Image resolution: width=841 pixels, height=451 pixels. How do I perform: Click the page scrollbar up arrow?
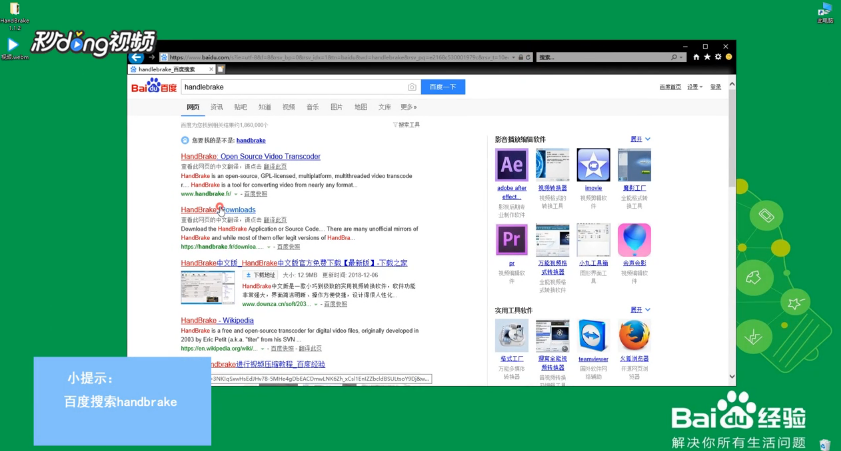tap(732, 85)
